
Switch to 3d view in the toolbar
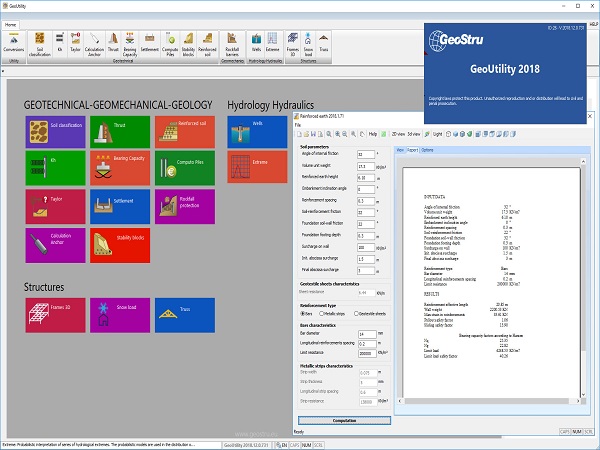[x=414, y=134]
